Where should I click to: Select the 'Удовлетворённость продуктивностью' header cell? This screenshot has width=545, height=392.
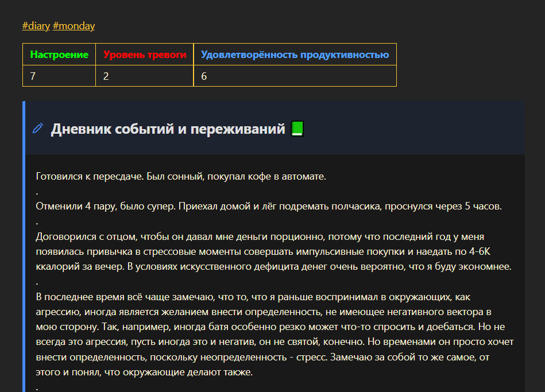(x=295, y=55)
